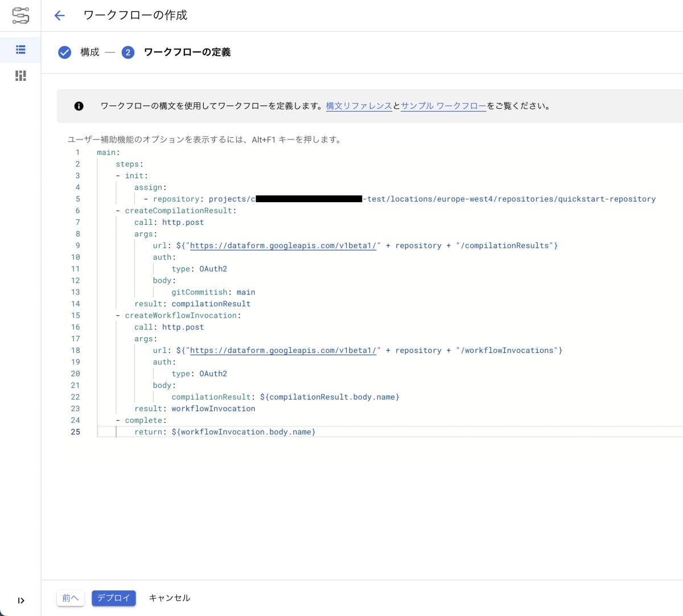Select the ワークフローの定義 step label
The image size is (683, 616).
[x=187, y=52]
